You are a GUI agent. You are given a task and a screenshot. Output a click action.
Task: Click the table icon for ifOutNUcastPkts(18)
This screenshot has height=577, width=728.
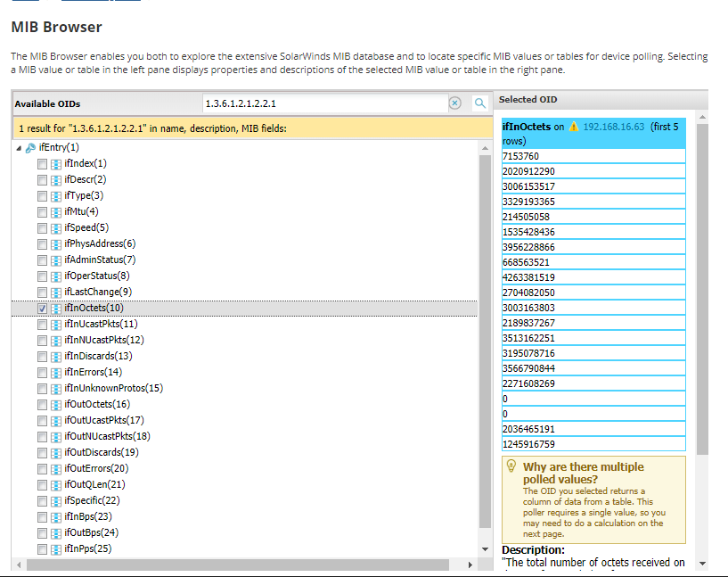[56, 437]
